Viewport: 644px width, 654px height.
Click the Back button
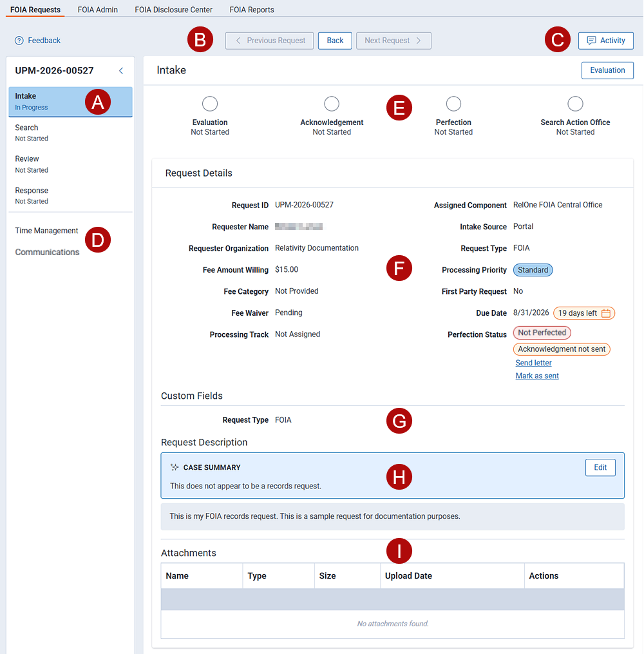[x=335, y=41]
